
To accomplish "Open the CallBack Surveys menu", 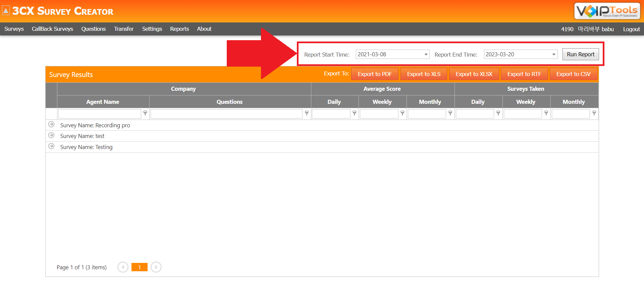I will click(x=52, y=29).
